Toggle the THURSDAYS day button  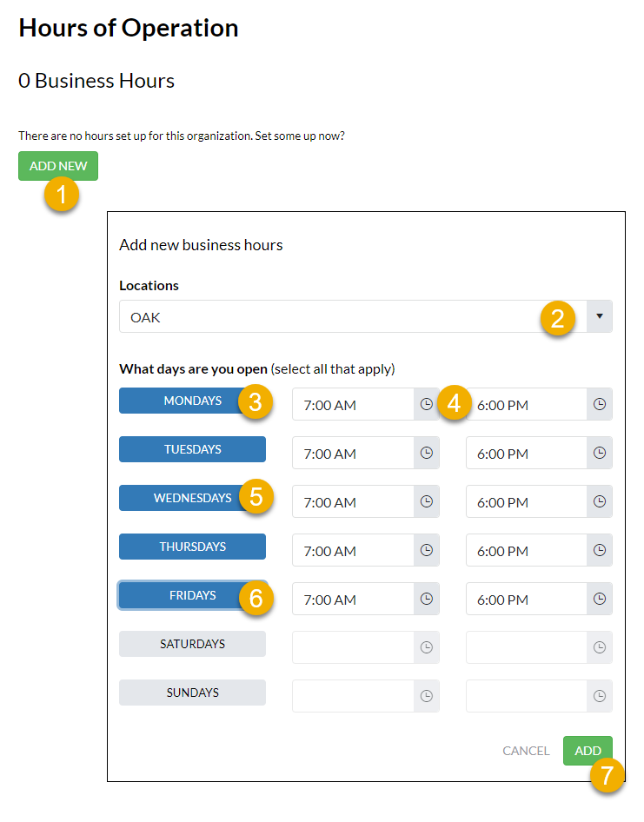coord(192,547)
